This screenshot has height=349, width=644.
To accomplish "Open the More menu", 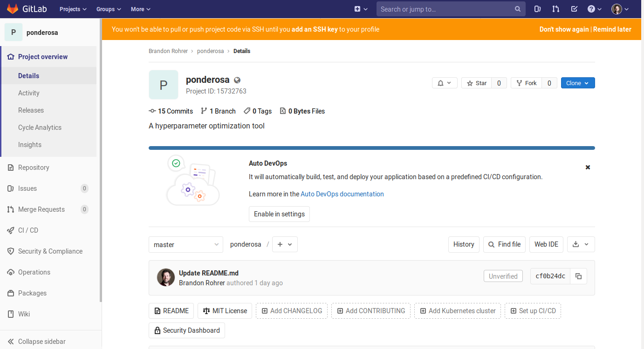I will (x=141, y=9).
